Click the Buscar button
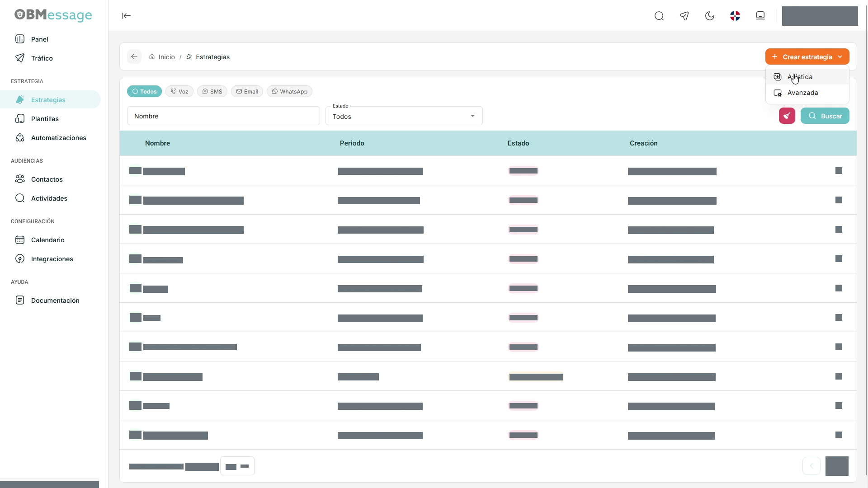 pos(825,116)
